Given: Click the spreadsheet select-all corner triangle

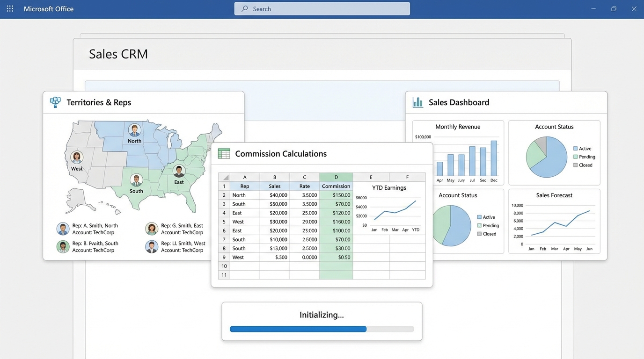Looking at the screenshot, I should [224, 177].
